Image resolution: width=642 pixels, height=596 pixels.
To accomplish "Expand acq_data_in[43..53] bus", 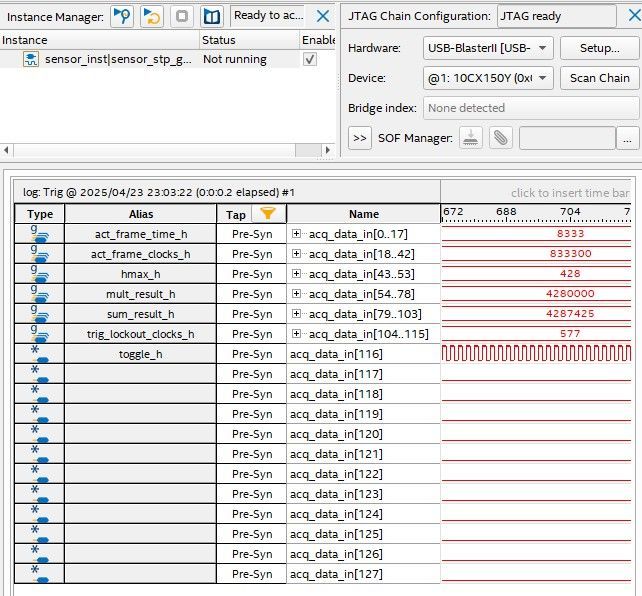I will click(296, 273).
